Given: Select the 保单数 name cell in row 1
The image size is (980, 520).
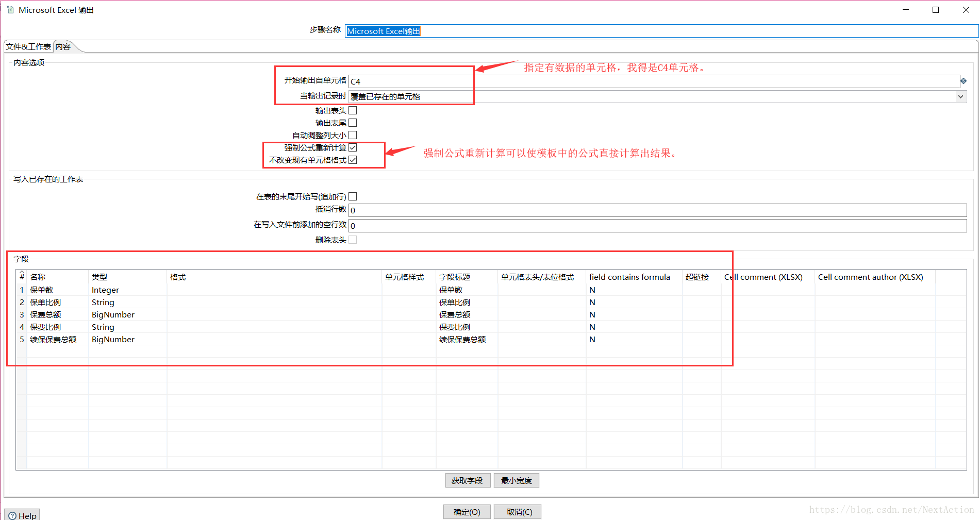Looking at the screenshot, I should (58, 290).
